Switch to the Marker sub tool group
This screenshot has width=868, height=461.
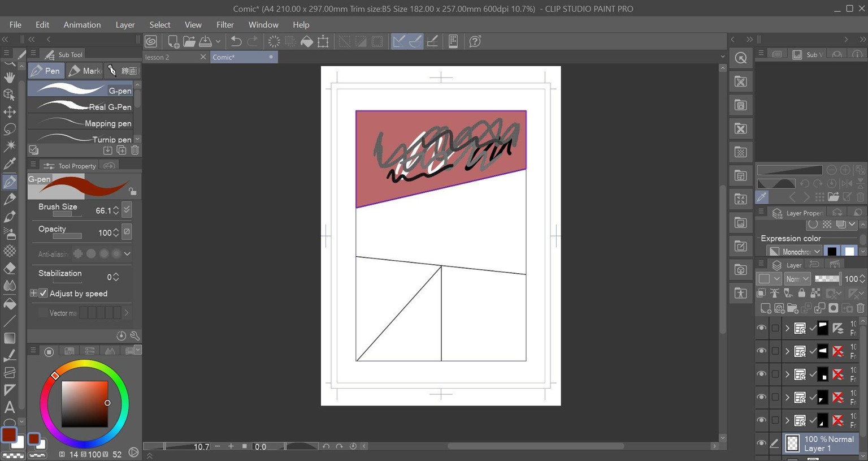(85, 71)
